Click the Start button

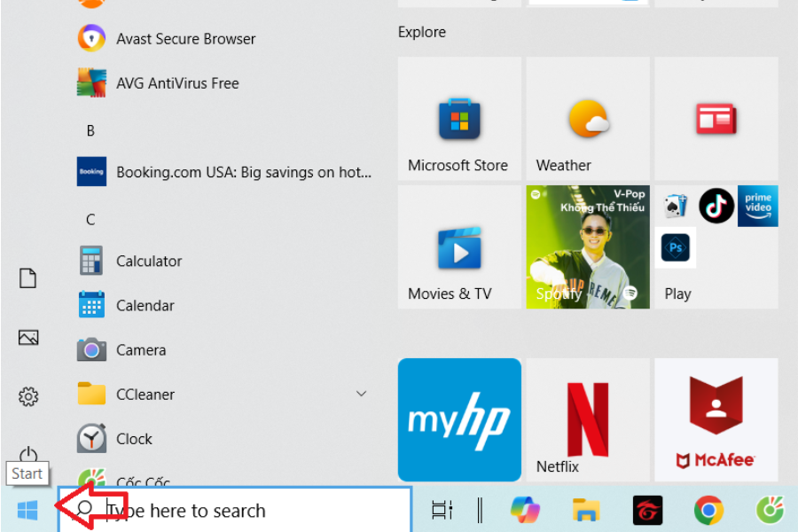(x=26, y=511)
